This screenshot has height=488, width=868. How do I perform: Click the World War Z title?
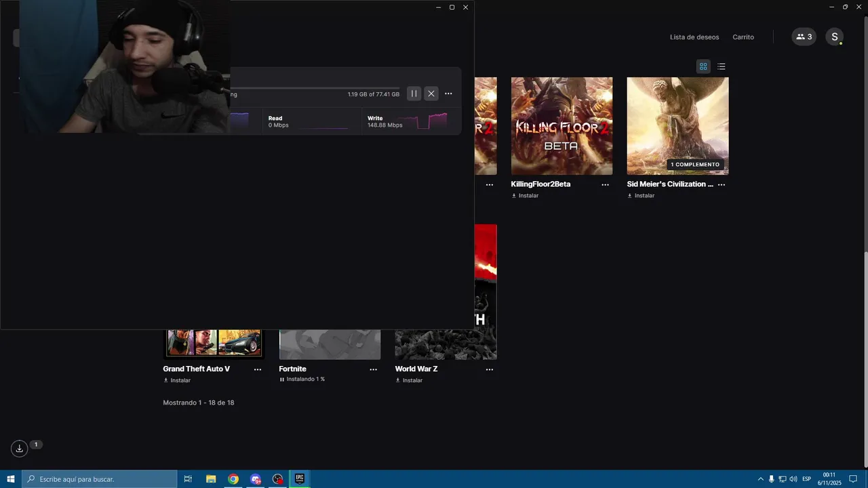point(416,369)
